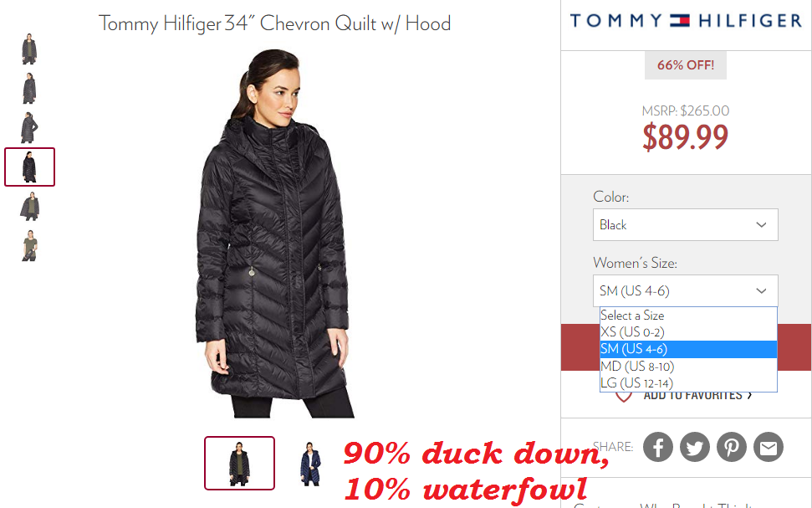Select the black coat color swatch
This screenshot has width=812, height=508.
click(x=239, y=463)
